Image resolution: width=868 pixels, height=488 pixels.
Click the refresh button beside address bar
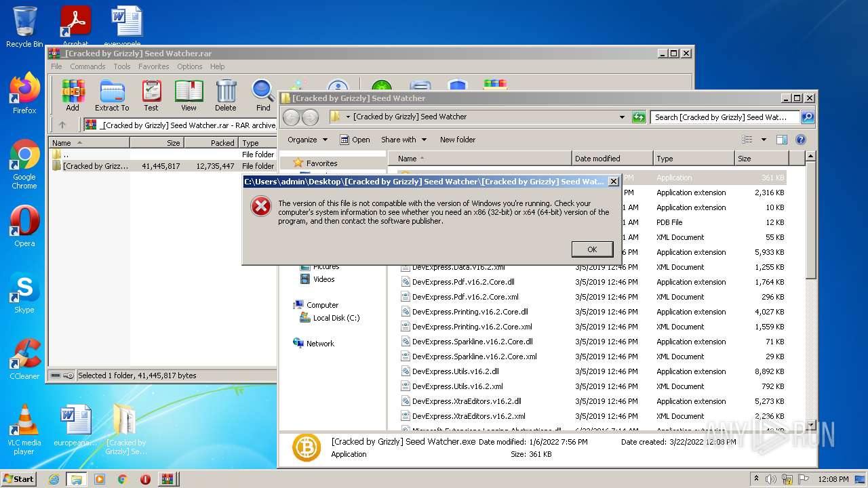tap(638, 117)
